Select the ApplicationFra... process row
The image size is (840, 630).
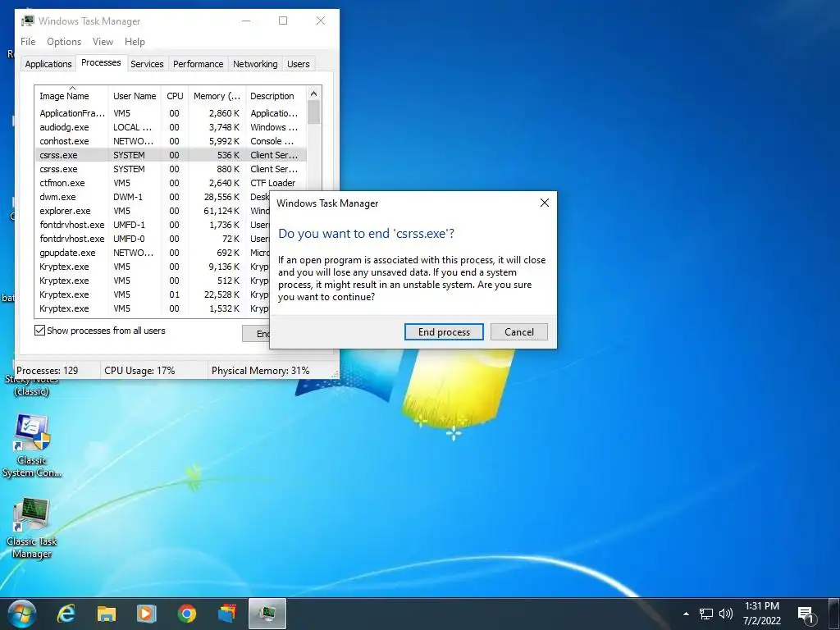coord(171,113)
